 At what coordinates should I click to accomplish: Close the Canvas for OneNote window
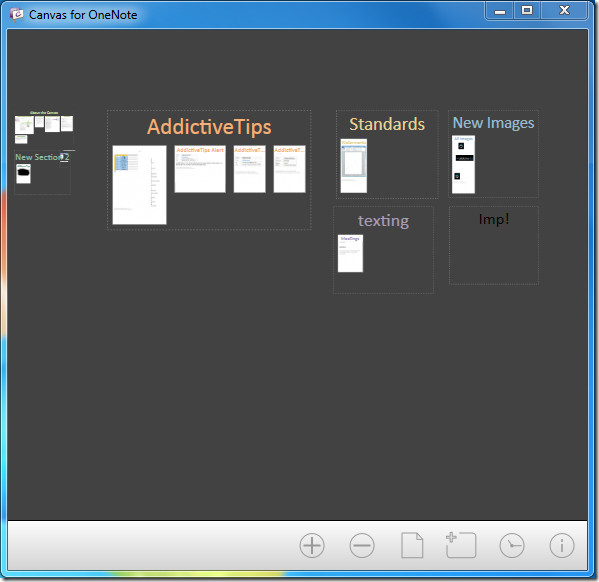tap(564, 10)
